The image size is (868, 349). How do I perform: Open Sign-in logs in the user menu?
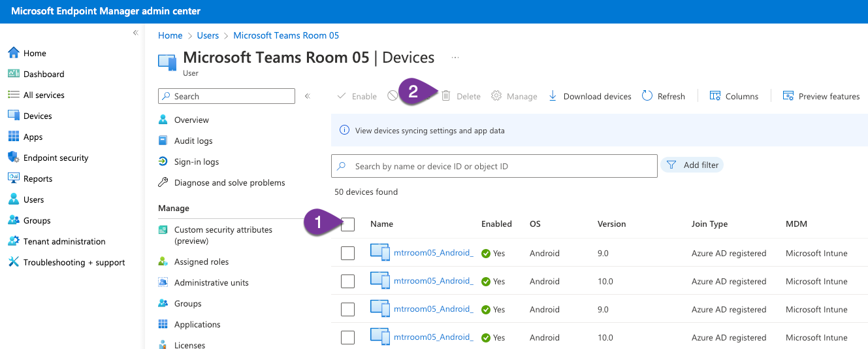(196, 162)
